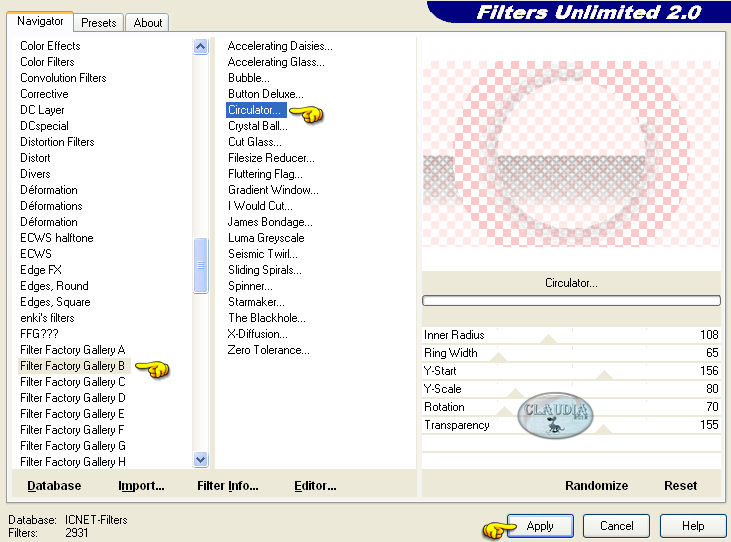Select Filter Factory Gallery H category

(x=72, y=462)
